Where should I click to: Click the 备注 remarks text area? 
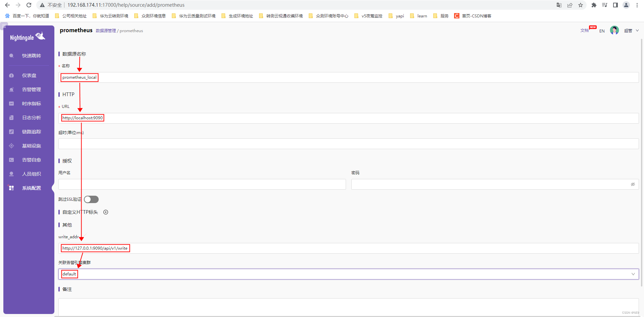[348, 307]
